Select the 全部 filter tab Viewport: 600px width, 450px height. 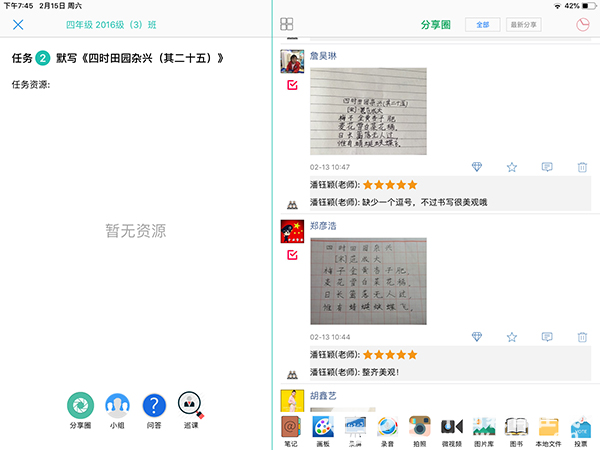pyautogui.click(x=483, y=24)
